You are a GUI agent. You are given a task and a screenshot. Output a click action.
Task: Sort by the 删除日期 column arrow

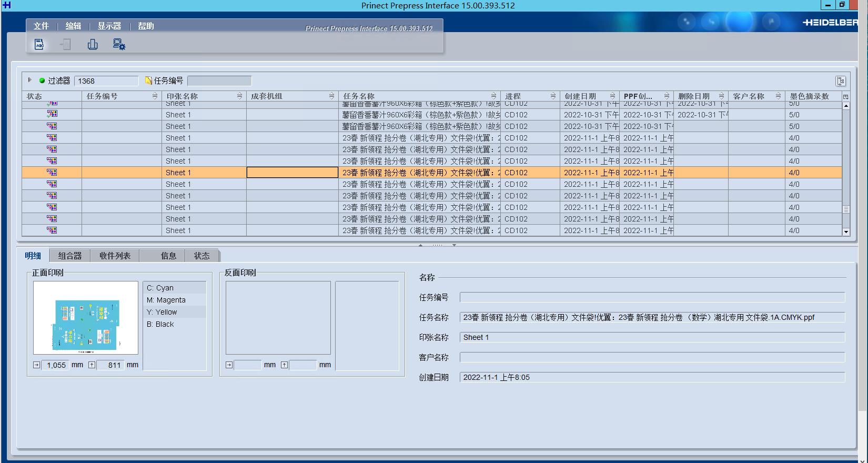[721, 96]
